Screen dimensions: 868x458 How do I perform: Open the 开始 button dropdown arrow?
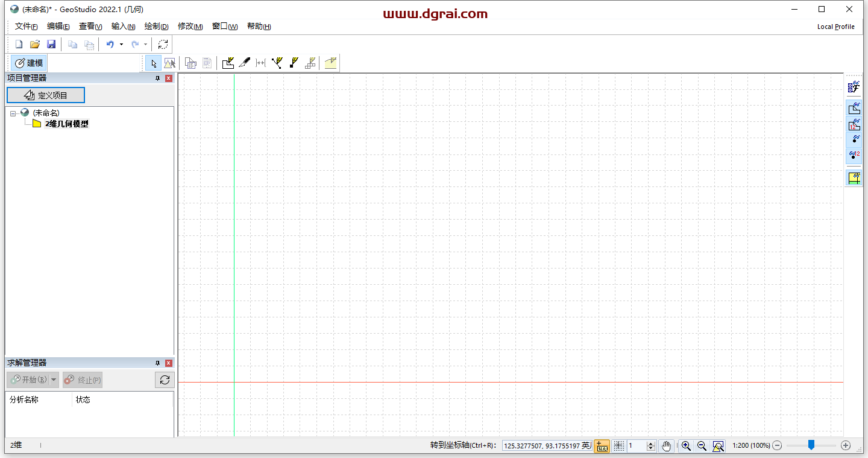coord(54,380)
